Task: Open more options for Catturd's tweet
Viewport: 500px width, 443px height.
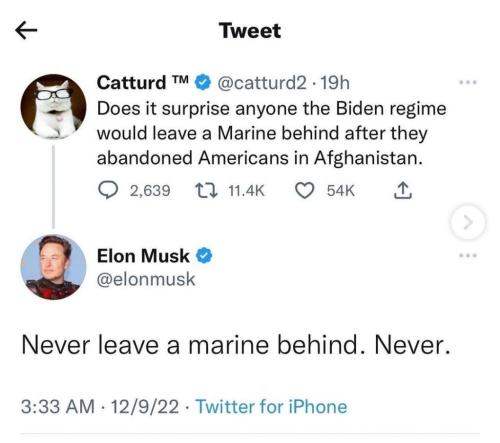Action: pos(468,82)
